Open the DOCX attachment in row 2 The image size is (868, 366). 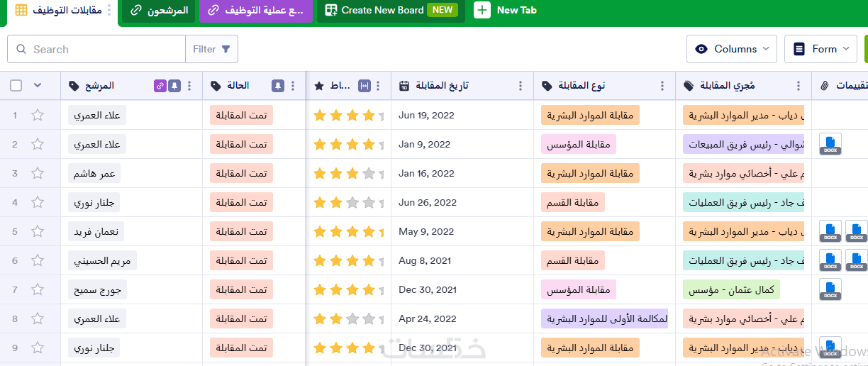[830, 145]
